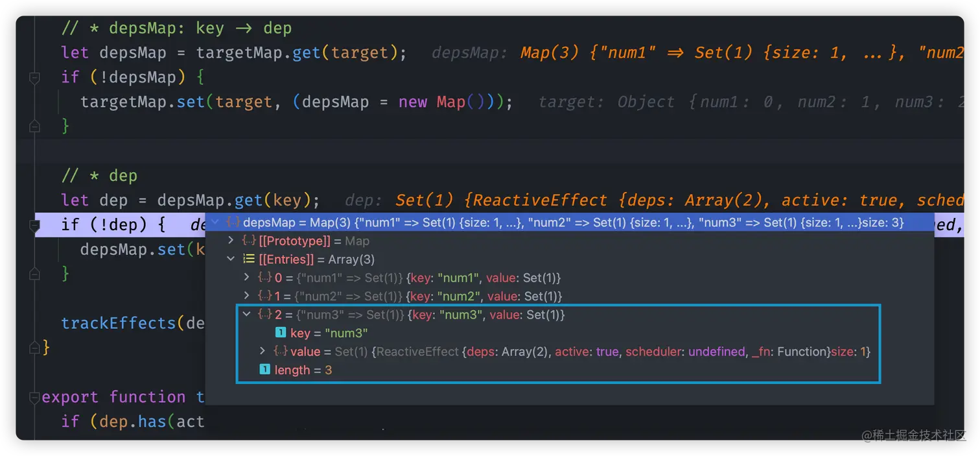Click the object icon of entry 1
Viewport: 980px width, 456px height.
click(x=264, y=296)
